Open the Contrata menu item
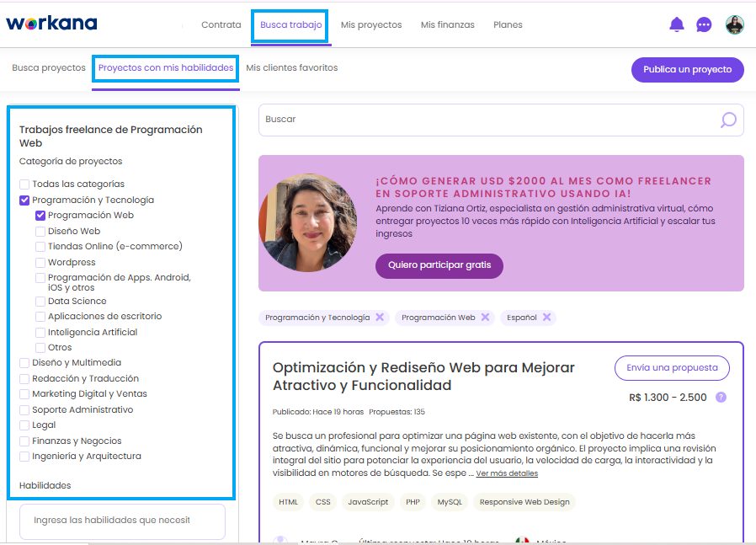The height and width of the screenshot is (545, 756). click(221, 24)
